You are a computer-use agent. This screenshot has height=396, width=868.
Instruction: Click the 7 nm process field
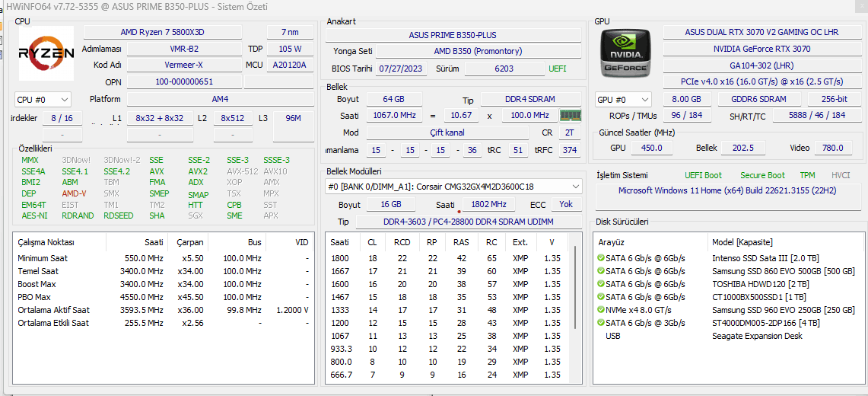pos(291,32)
